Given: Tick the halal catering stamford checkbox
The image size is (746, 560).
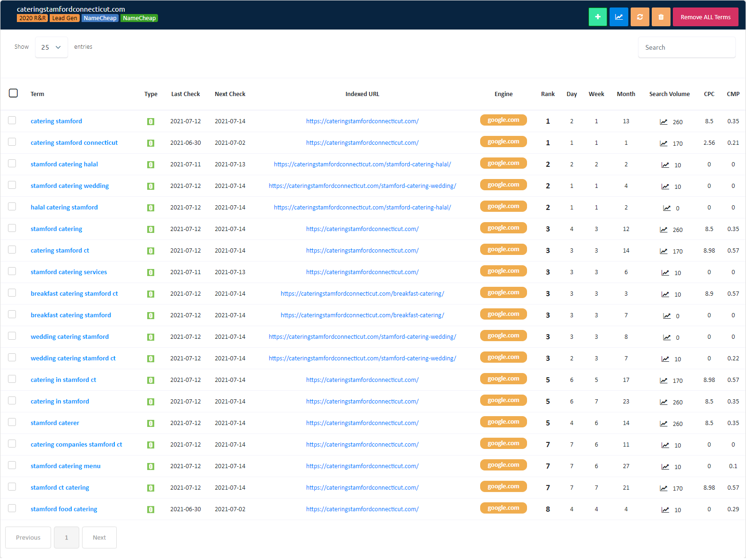Looking at the screenshot, I should (12, 207).
